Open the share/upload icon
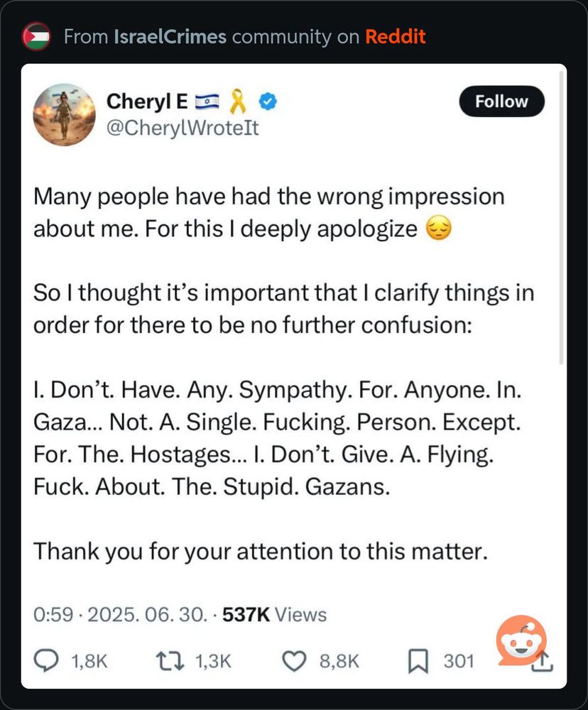Image resolution: width=588 pixels, height=710 pixels. (x=542, y=660)
